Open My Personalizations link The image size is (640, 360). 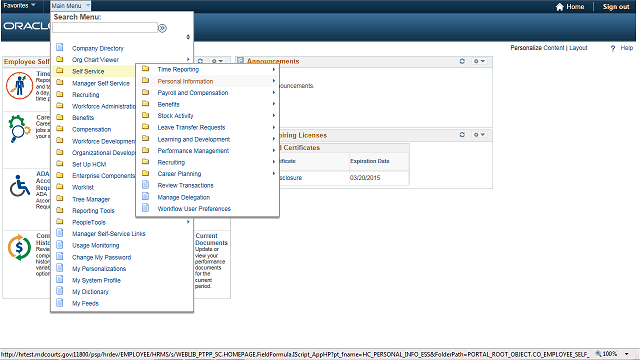coord(99,269)
